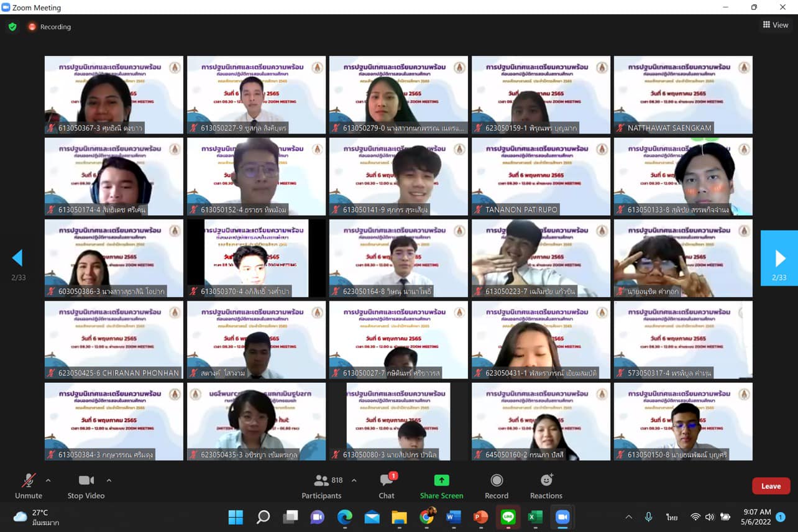
Task: Click the green encryption shield icon
Action: (x=12, y=27)
